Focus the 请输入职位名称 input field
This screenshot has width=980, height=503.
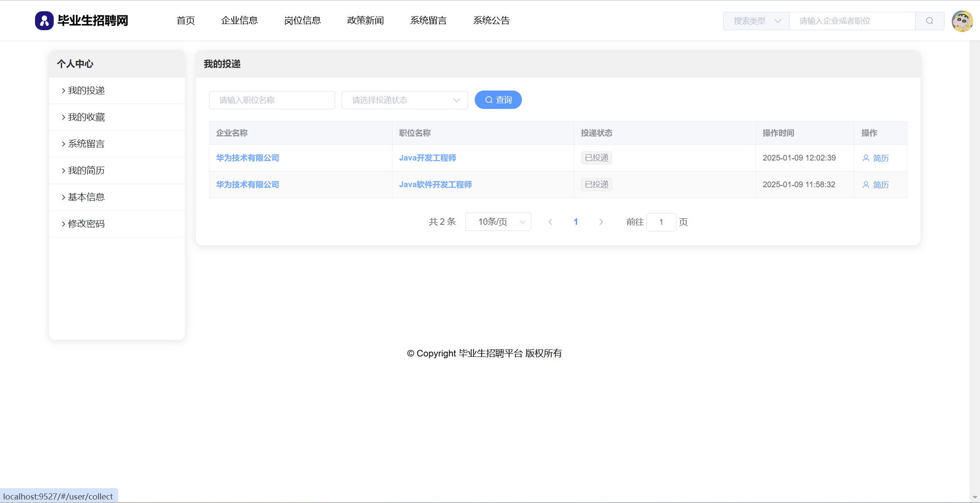point(272,100)
